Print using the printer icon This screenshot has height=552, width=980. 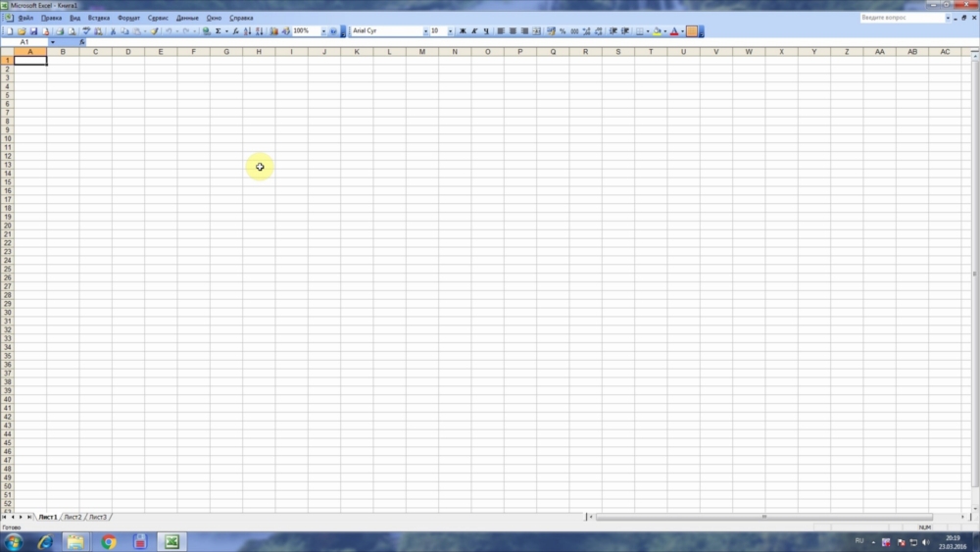[60, 31]
